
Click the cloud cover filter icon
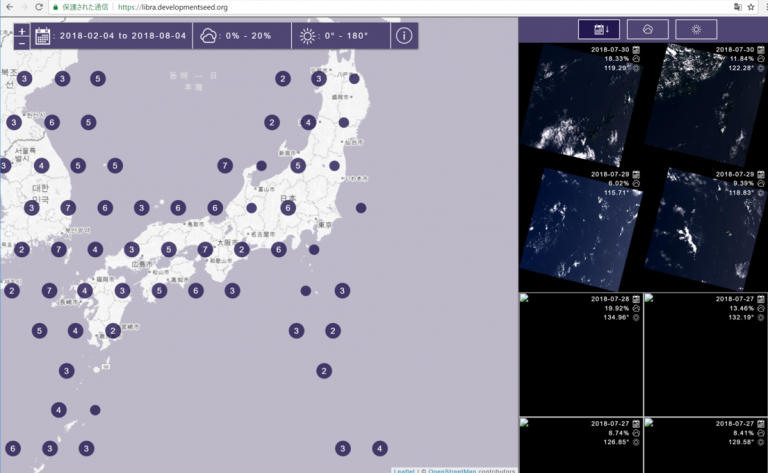[208, 36]
